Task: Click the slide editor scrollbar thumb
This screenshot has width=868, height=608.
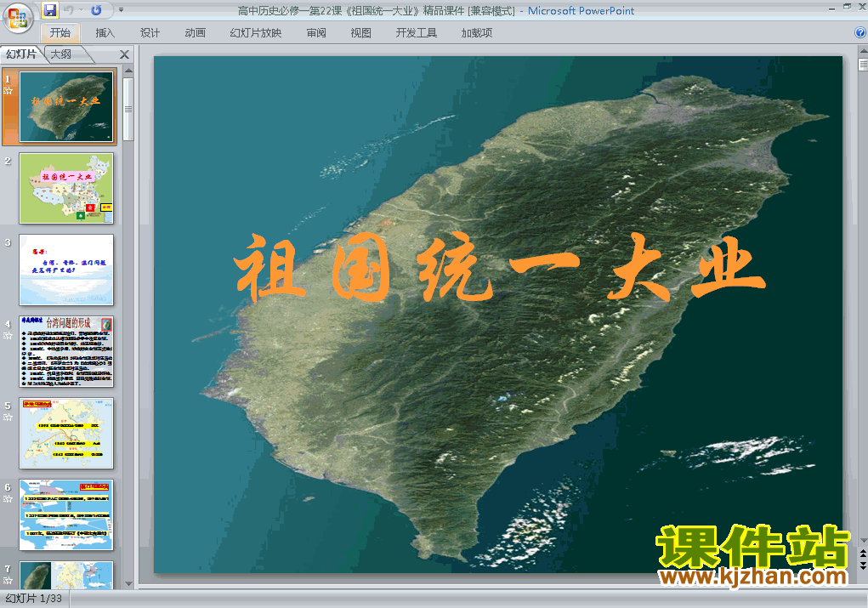Action: point(863,65)
